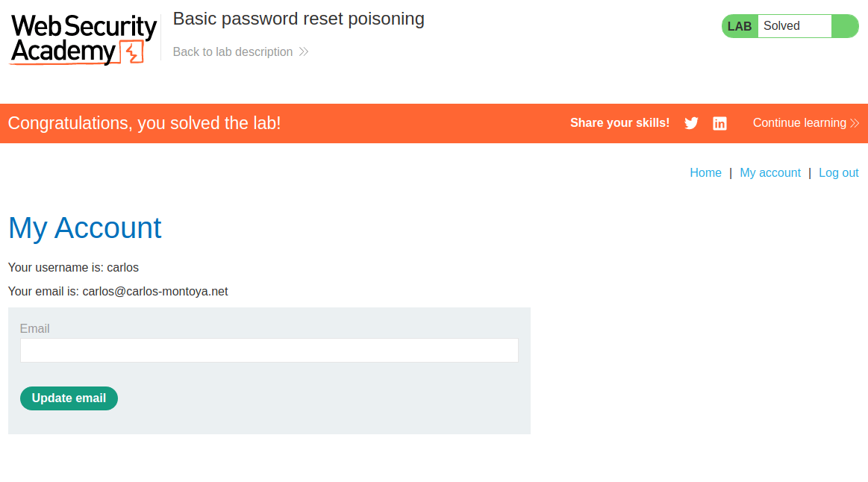Go to the Home page
Screen dimensions: 868x482
tap(705, 173)
